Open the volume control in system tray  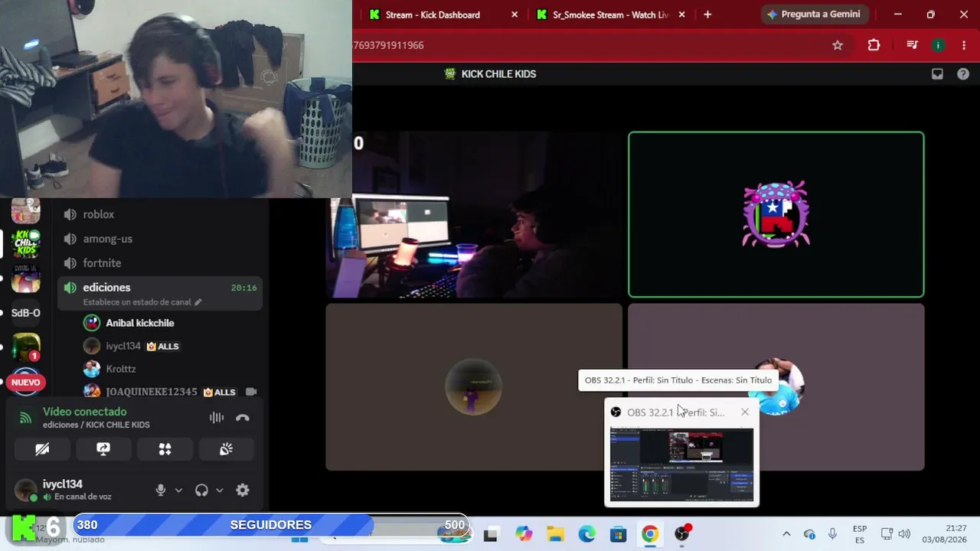tap(904, 534)
